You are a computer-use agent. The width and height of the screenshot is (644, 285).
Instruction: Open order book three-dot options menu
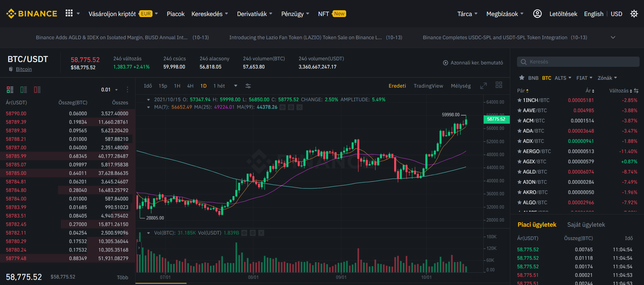click(127, 90)
